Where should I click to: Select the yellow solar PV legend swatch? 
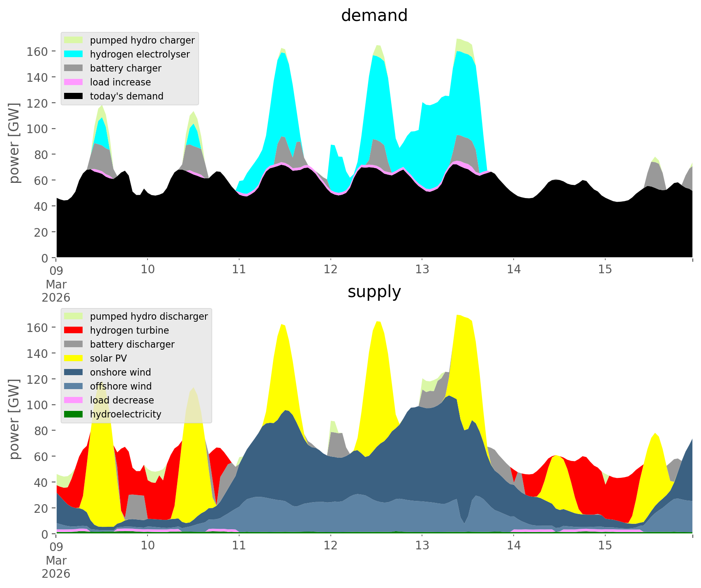tap(74, 358)
